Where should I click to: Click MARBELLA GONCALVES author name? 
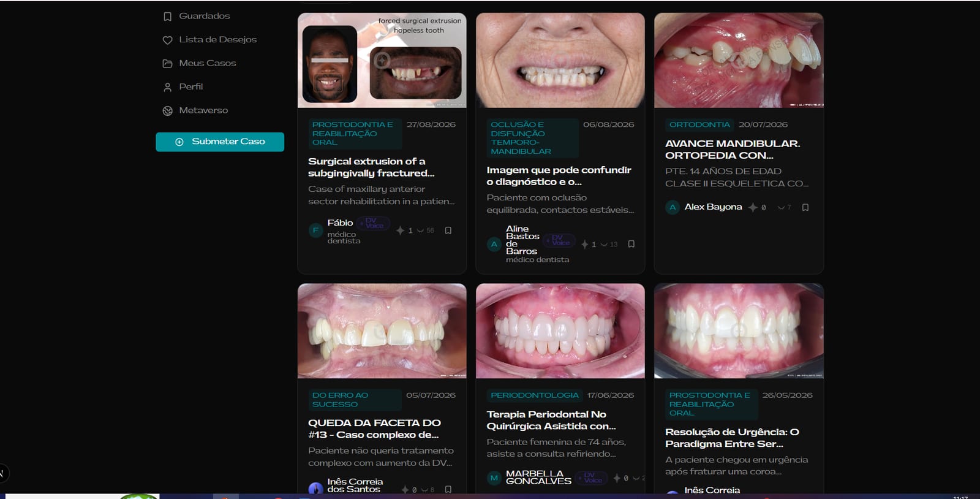pos(538,478)
